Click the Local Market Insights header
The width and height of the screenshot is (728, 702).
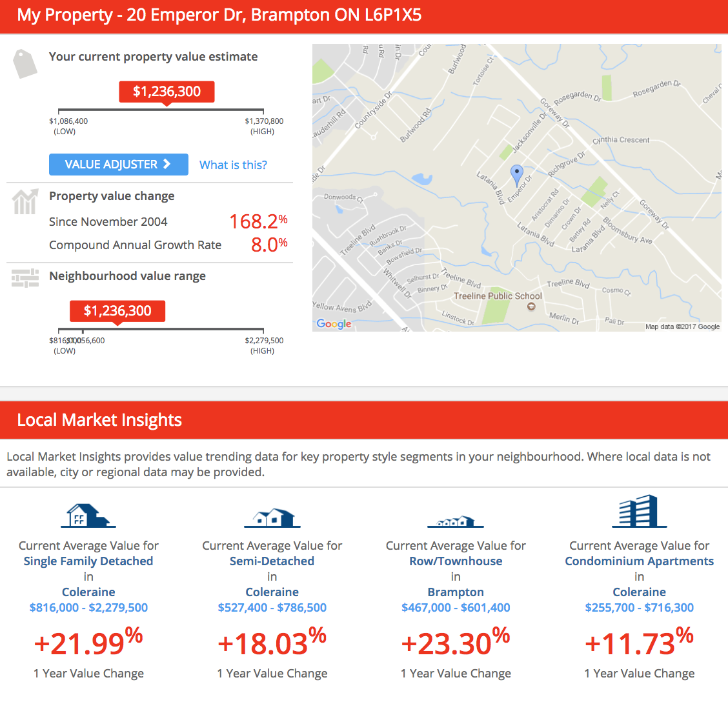pos(99,419)
